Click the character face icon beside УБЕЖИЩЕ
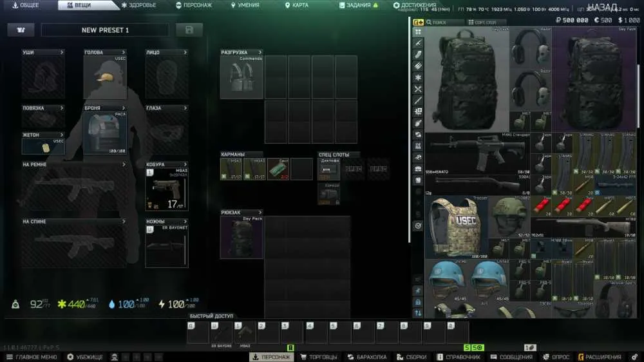This screenshot has height=362, width=644. 115,357
